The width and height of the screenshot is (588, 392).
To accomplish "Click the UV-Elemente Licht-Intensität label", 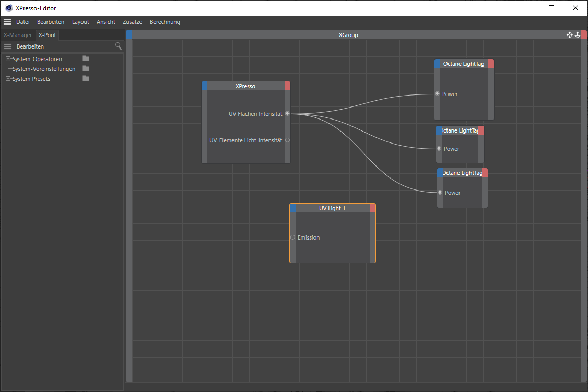I will pyautogui.click(x=245, y=140).
